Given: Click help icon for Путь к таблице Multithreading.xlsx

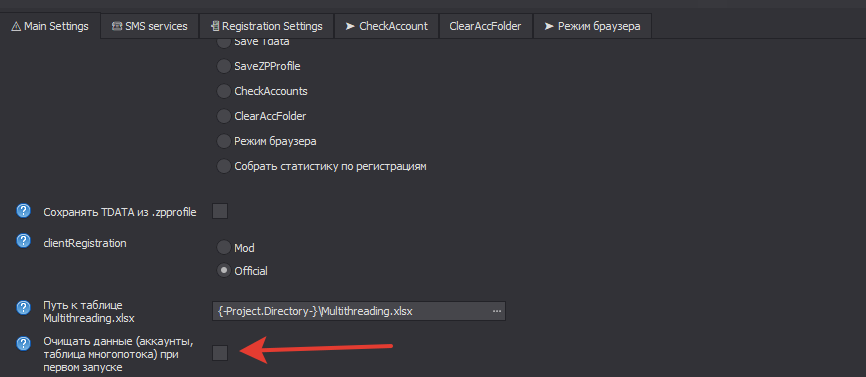Looking at the screenshot, I should 23,307.
